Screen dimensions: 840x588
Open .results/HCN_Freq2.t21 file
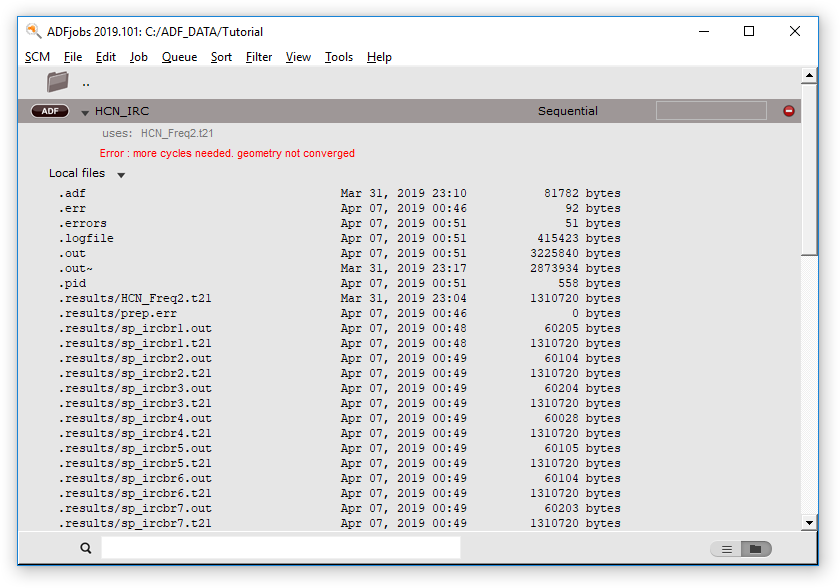coord(135,298)
